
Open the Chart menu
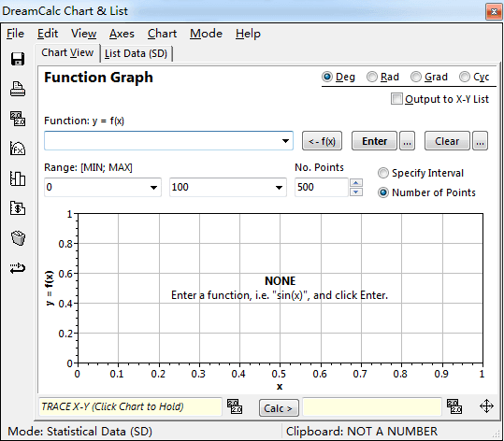pyautogui.click(x=163, y=34)
